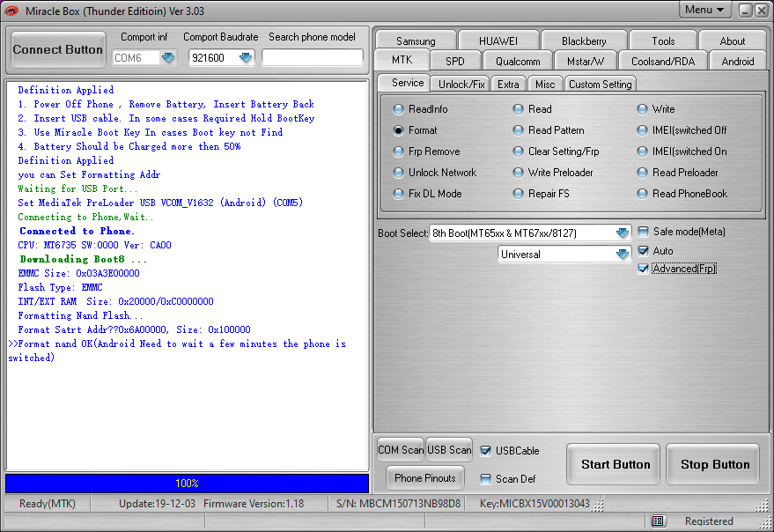This screenshot has height=532, width=774.
Task: Toggle the USBCable checkbox
Action: coord(486,450)
